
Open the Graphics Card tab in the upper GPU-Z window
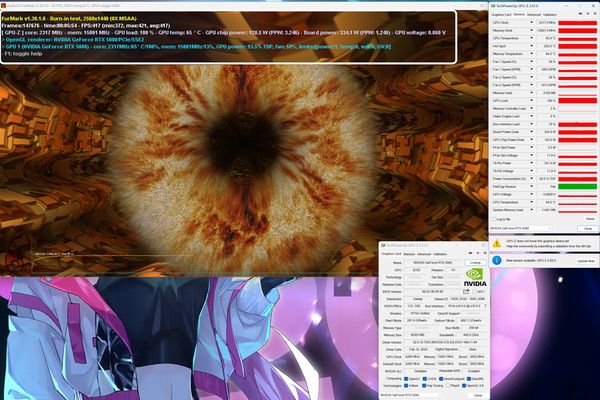501,15
